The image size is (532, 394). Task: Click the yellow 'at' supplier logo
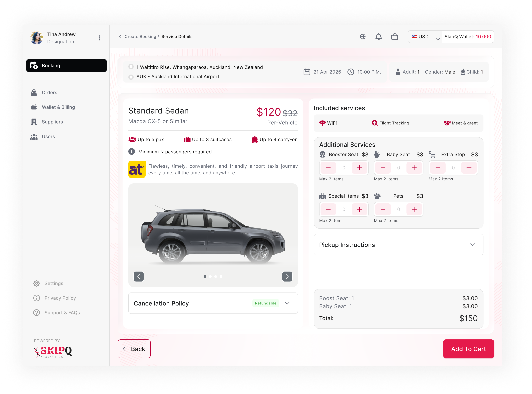pos(137,169)
